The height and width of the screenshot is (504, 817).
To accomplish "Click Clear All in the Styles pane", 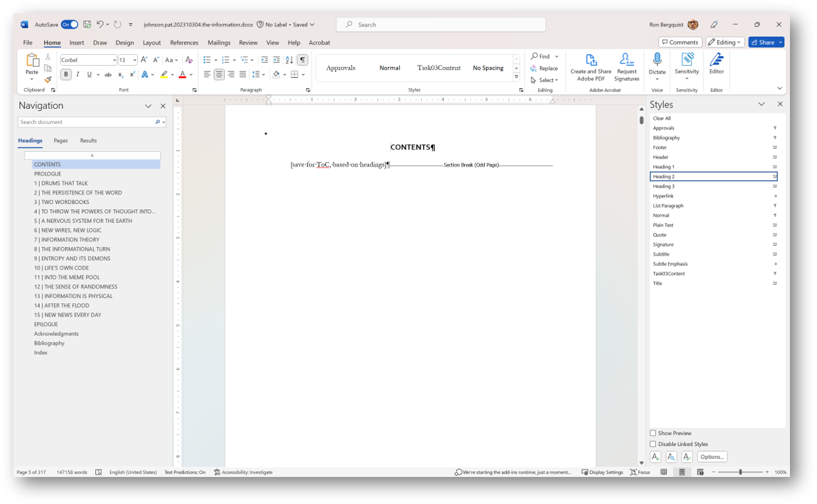I will (x=661, y=118).
